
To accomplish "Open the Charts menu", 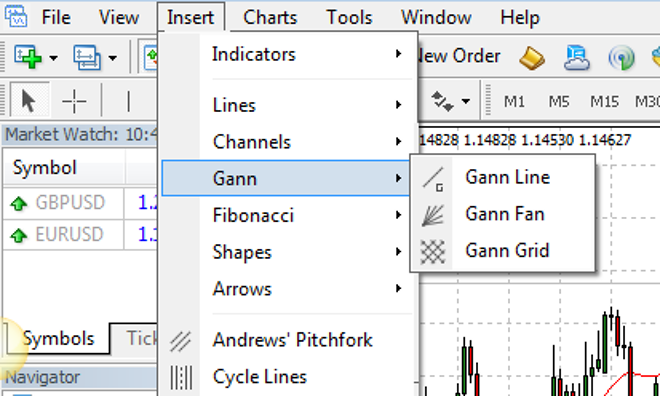I will click(270, 18).
